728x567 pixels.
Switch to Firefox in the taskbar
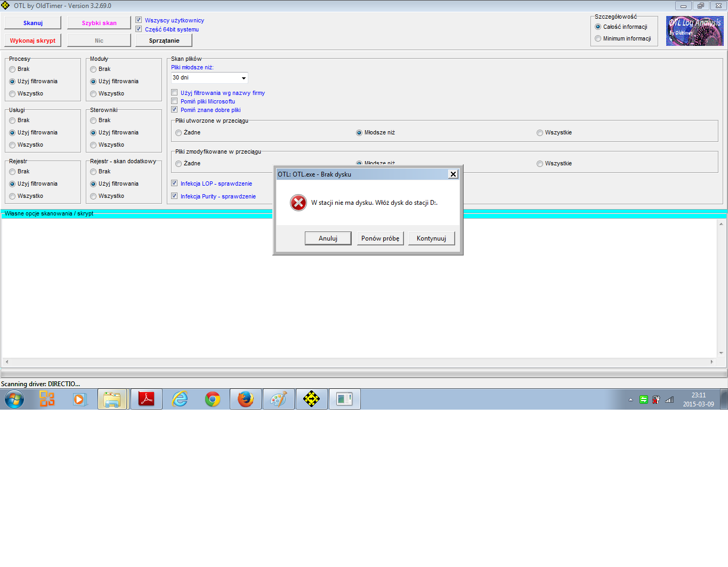(x=246, y=399)
